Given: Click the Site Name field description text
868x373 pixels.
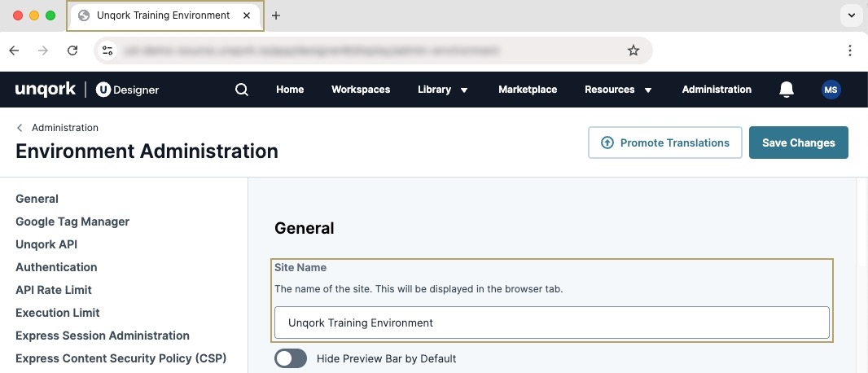Looking at the screenshot, I should pyautogui.click(x=419, y=289).
